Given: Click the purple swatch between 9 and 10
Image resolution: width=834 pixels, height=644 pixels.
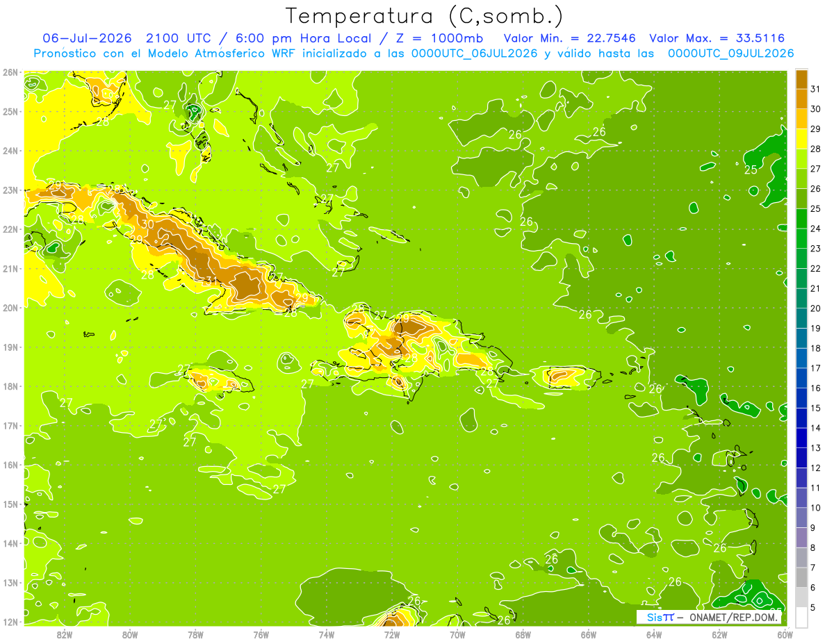Looking at the screenshot, I should coord(801,518).
